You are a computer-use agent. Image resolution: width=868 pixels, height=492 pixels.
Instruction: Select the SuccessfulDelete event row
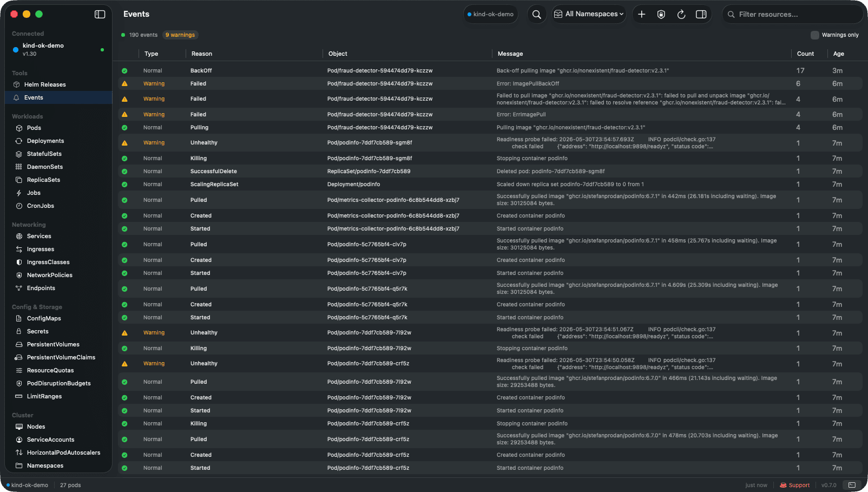point(490,172)
